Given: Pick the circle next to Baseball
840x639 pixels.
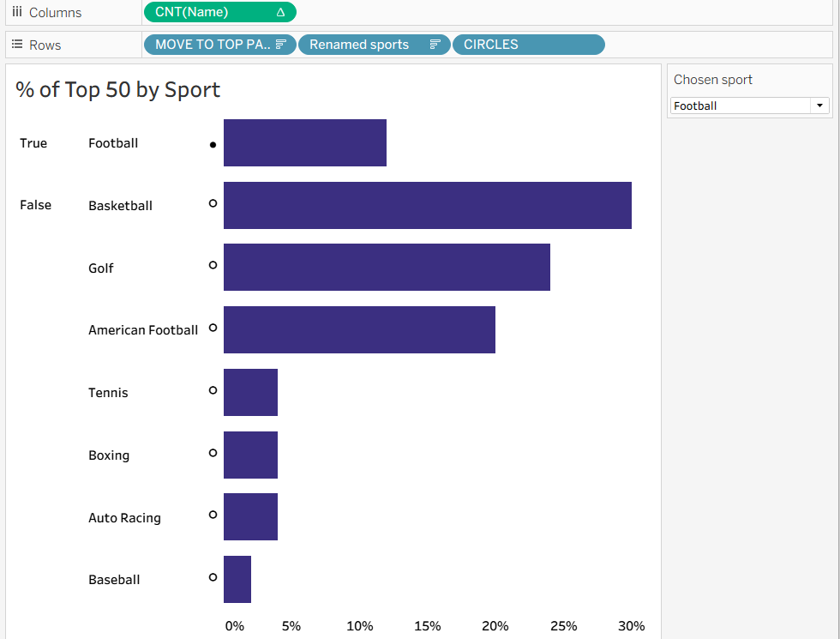Looking at the screenshot, I should (x=213, y=577).
